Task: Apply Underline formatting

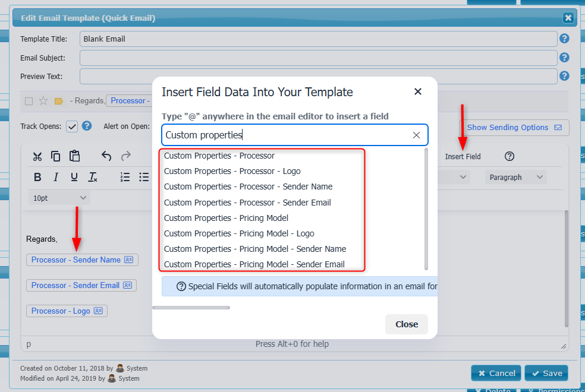Action: (x=74, y=177)
